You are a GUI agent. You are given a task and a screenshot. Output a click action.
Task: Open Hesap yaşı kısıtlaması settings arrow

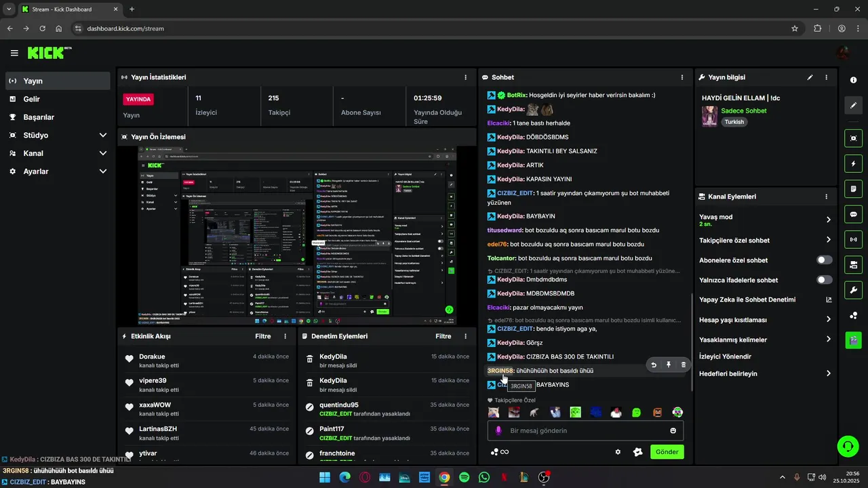click(829, 320)
